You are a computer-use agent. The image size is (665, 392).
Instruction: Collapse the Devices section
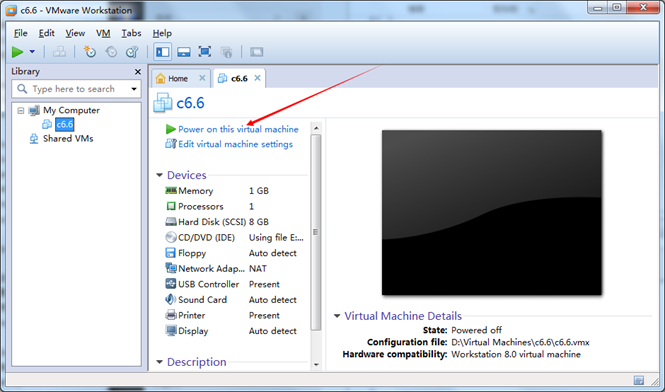(x=160, y=175)
